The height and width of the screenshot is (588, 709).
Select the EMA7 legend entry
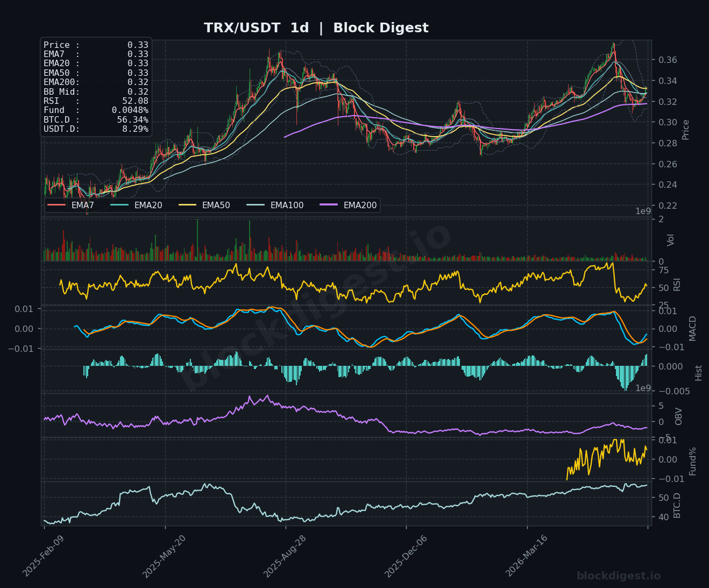point(70,205)
